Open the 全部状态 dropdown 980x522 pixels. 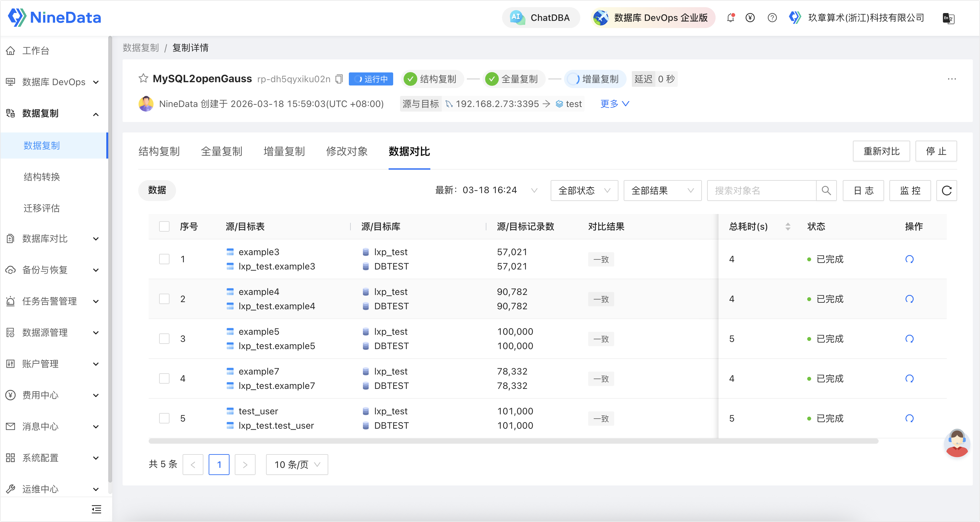pos(584,191)
